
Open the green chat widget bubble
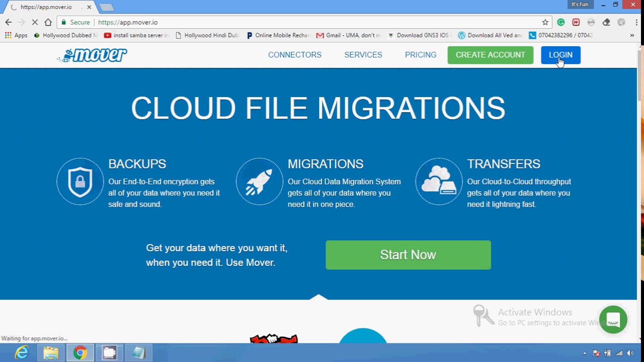pyautogui.click(x=613, y=319)
